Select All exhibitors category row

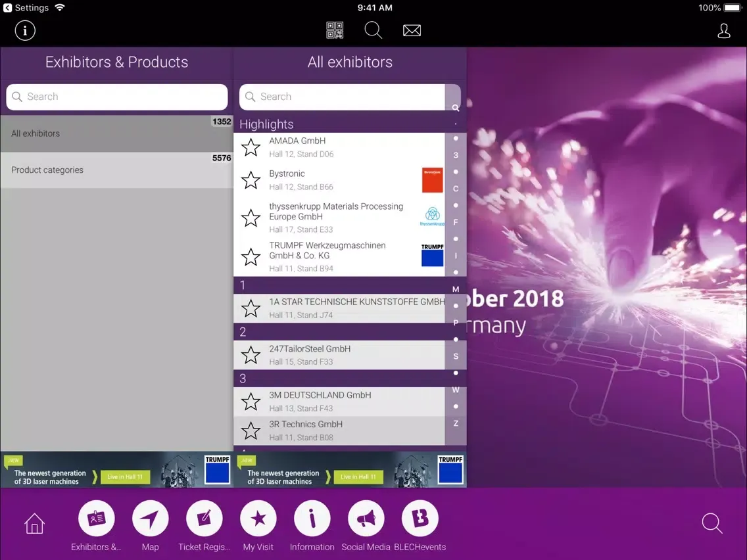tap(117, 133)
